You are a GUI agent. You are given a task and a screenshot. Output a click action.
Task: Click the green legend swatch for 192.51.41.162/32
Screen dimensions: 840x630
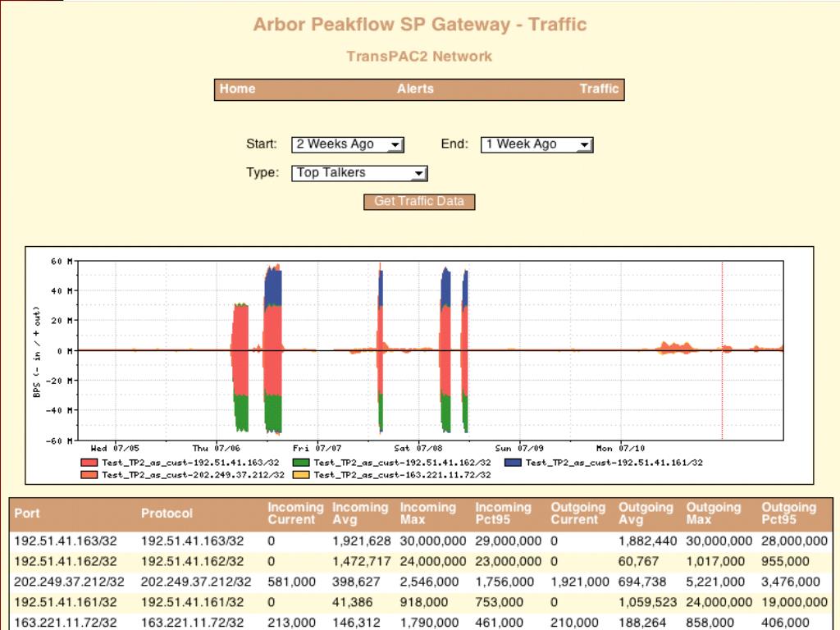(301, 463)
